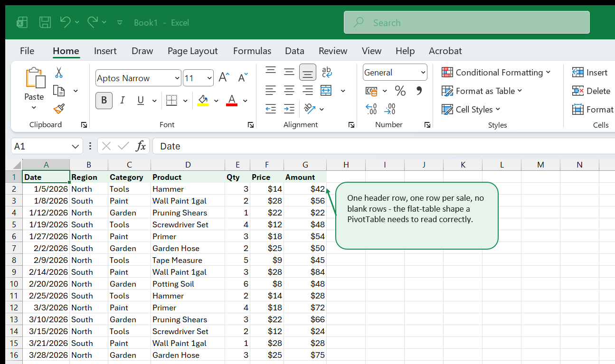
Task: Click Format as Table button
Action: click(482, 91)
